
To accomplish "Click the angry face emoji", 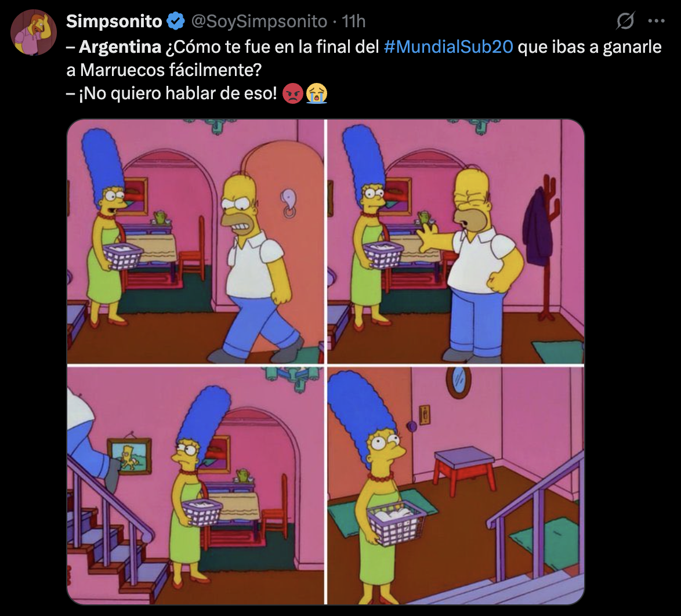I will [293, 93].
